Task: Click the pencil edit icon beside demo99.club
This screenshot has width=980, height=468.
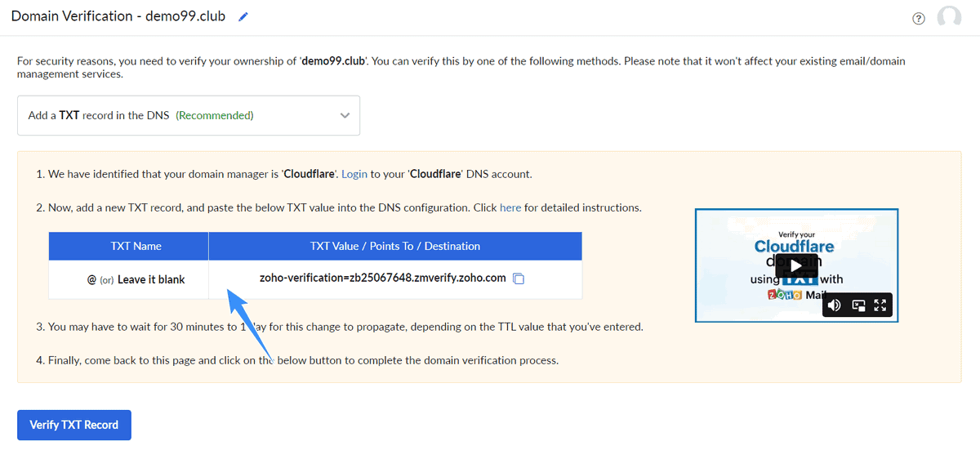Action: [x=243, y=17]
